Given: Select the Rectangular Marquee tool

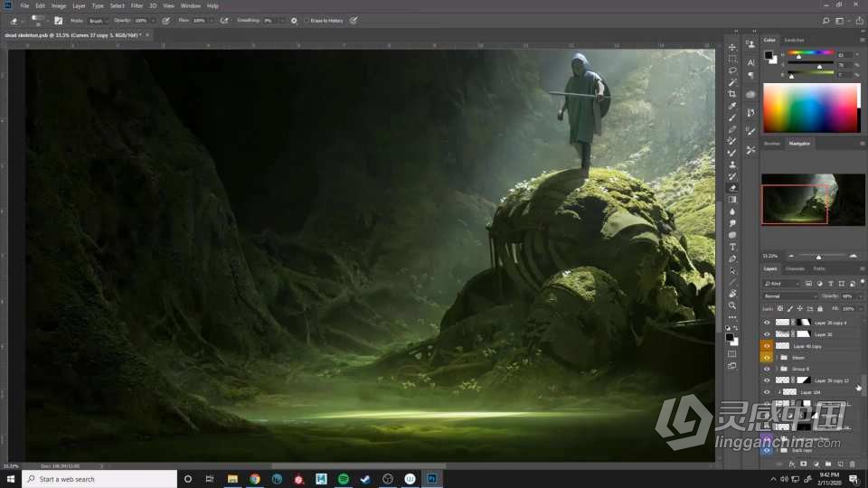Looking at the screenshot, I should tap(732, 59).
